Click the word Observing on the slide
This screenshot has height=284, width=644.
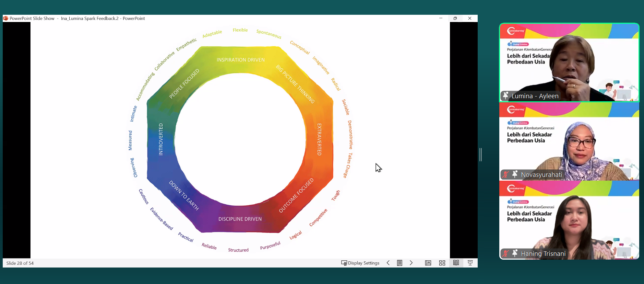[134, 168]
